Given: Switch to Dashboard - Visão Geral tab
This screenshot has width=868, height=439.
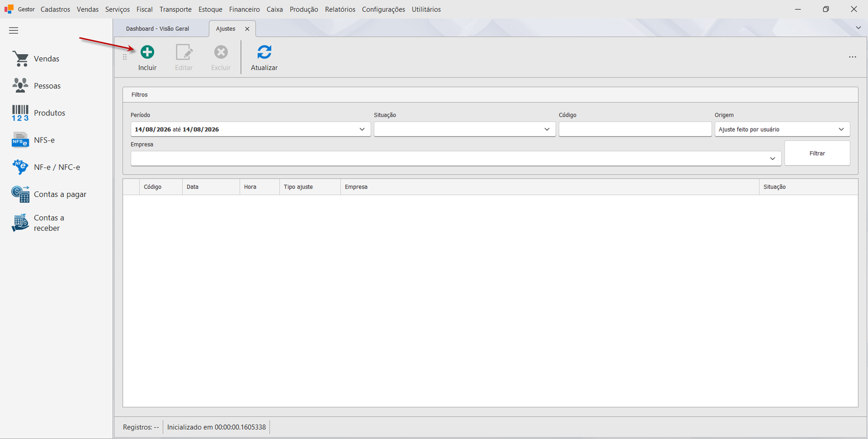Looking at the screenshot, I should (158, 29).
